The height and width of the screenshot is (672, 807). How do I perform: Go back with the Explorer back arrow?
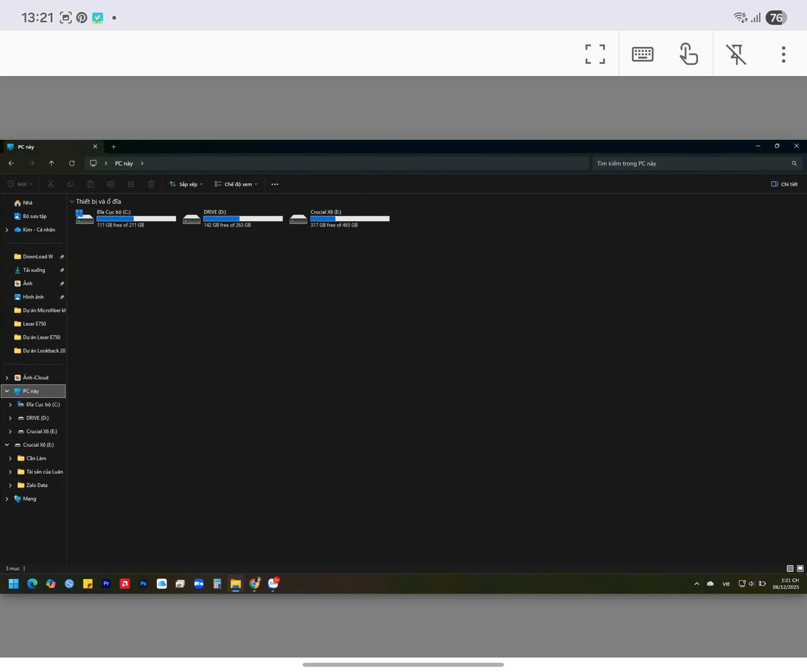(x=11, y=163)
